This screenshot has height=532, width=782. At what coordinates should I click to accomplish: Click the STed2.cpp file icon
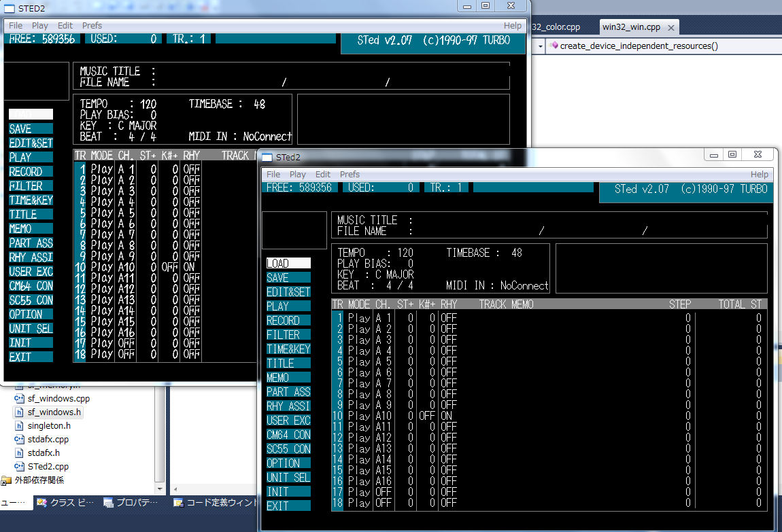pos(20,467)
